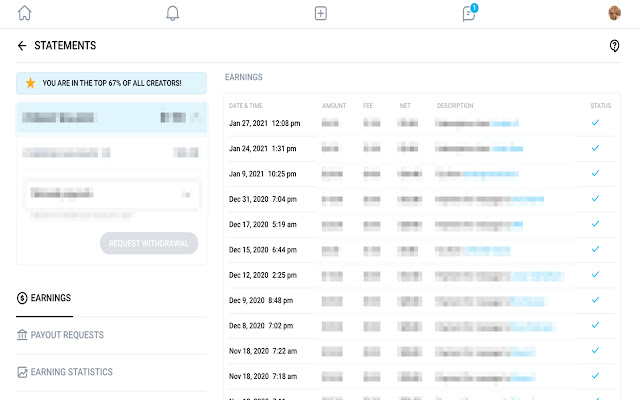The height and width of the screenshot is (400, 640).
Task: Click the highlighted current balance row
Action: pos(111,118)
